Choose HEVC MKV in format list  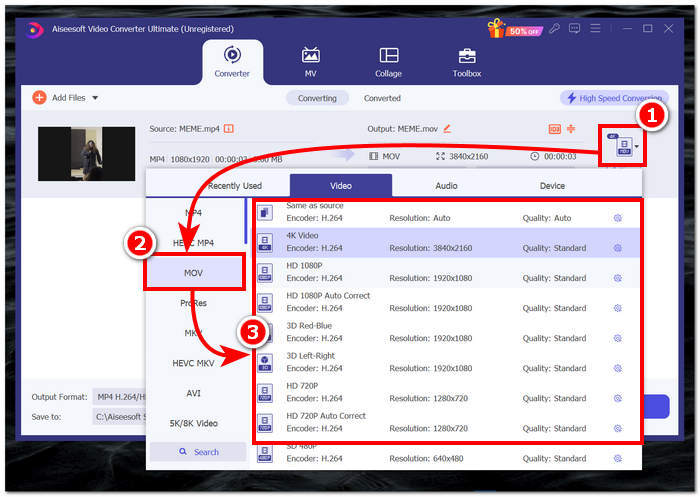(193, 363)
